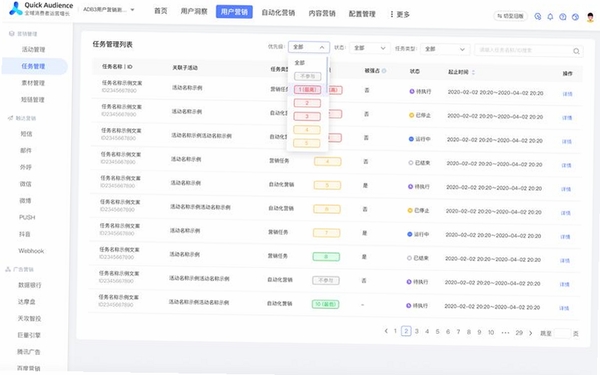
Task: Choose priority 3 option
Action: pos(307,116)
